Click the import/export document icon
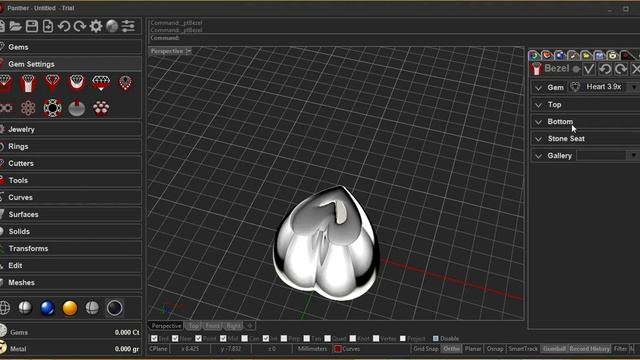 [48, 26]
